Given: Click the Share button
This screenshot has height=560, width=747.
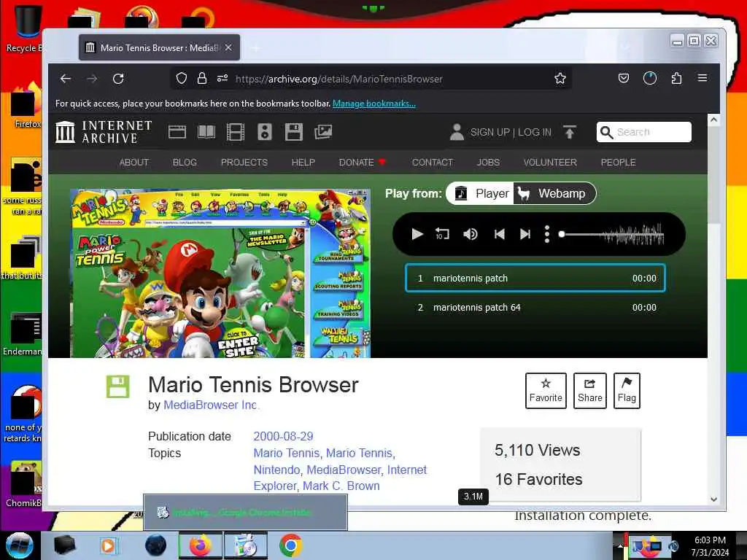Looking at the screenshot, I should tap(589, 391).
